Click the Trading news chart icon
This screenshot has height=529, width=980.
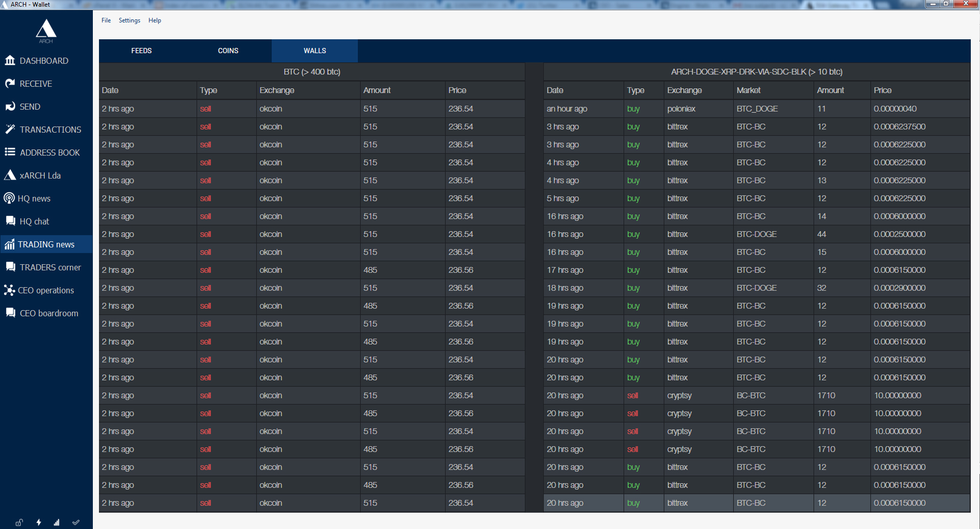pyautogui.click(x=9, y=244)
